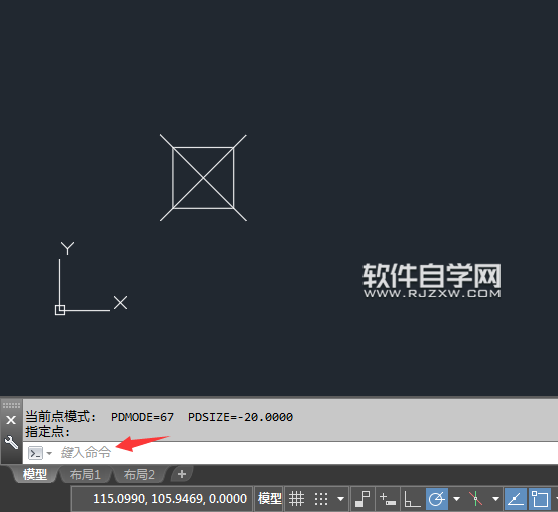This screenshot has width=558, height=512.
Task: Open command line customize wrench icon
Action: click(11, 442)
